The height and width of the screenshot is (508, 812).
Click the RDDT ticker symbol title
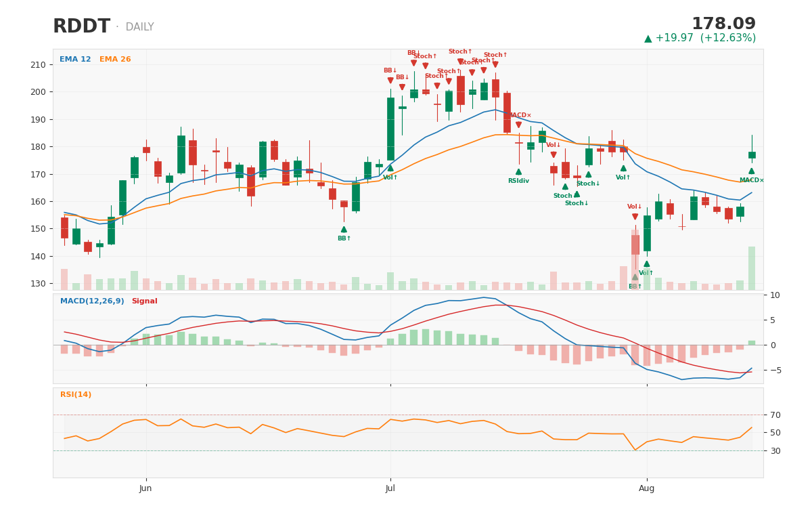pyautogui.click(x=81, y=27)
